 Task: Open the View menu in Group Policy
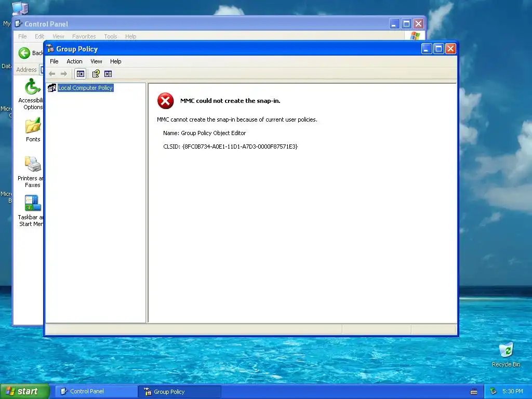click(96, 61)
